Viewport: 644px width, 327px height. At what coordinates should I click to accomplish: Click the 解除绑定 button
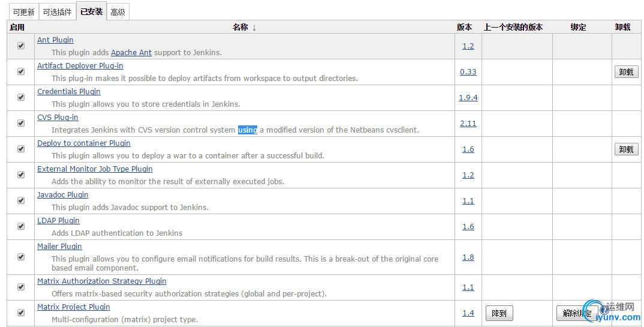(577, 313)
